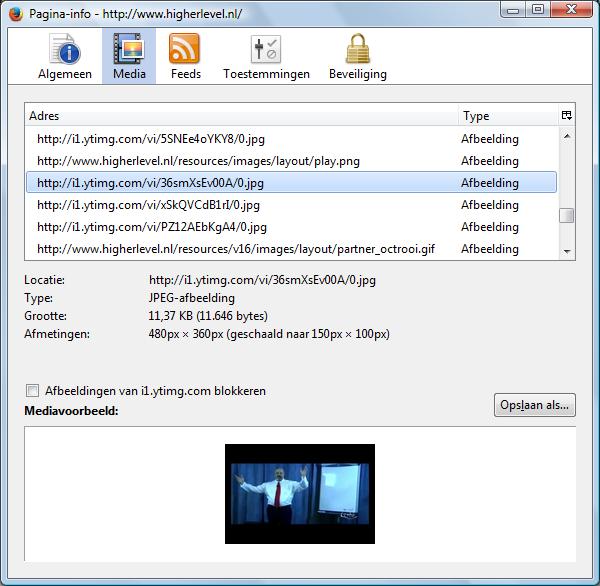Select row ending PZ12AEbKgA4/0.jpg
This screenshot has width=600, height=586.
[x=292, y=227]
